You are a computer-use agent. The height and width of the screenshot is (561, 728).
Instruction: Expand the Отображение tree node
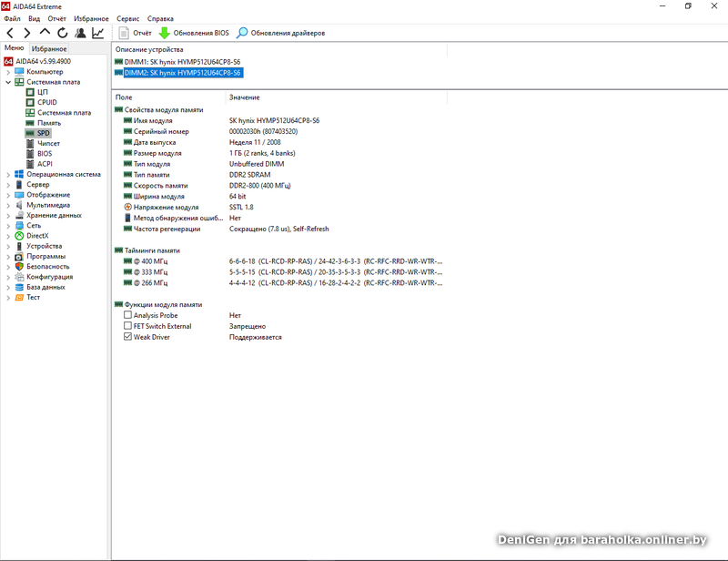coord(8,195)
